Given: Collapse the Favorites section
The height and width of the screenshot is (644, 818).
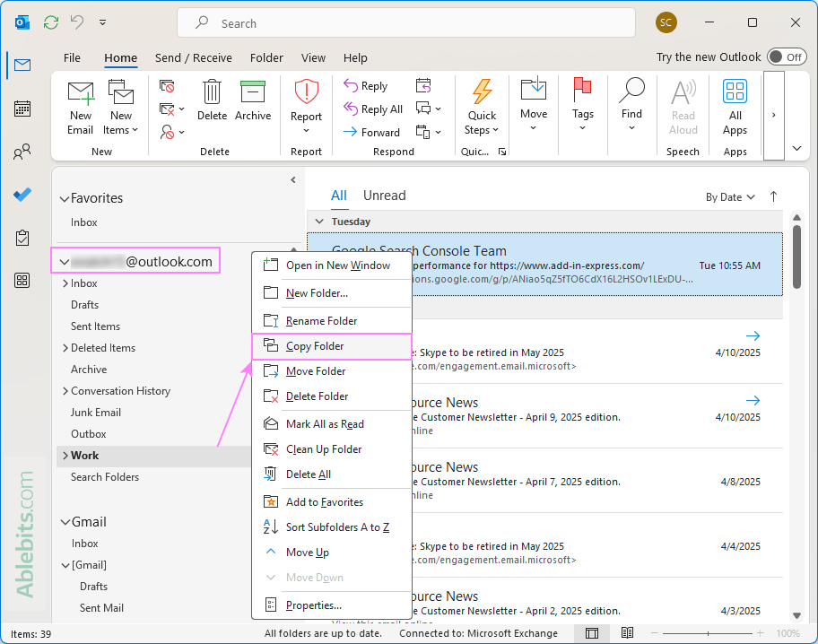Looking at the screenshot, I should tap(65, 199).
